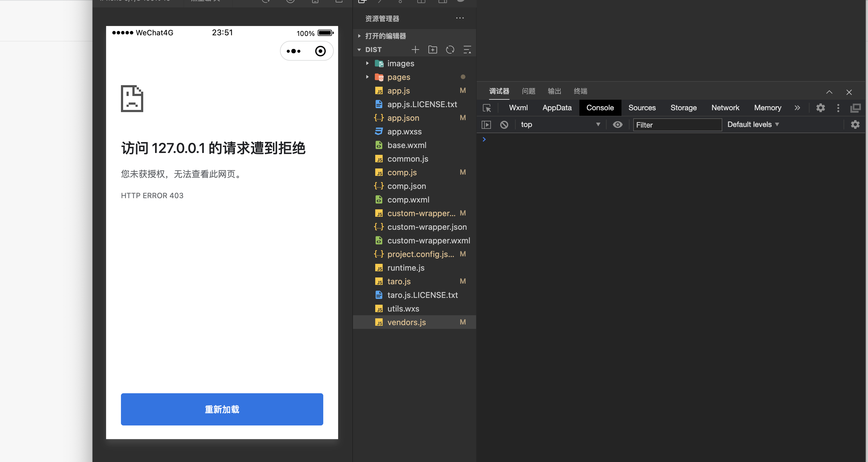868x462 pixels.
Task: Refresh the DIST file explorer
Action: point(450,50)
